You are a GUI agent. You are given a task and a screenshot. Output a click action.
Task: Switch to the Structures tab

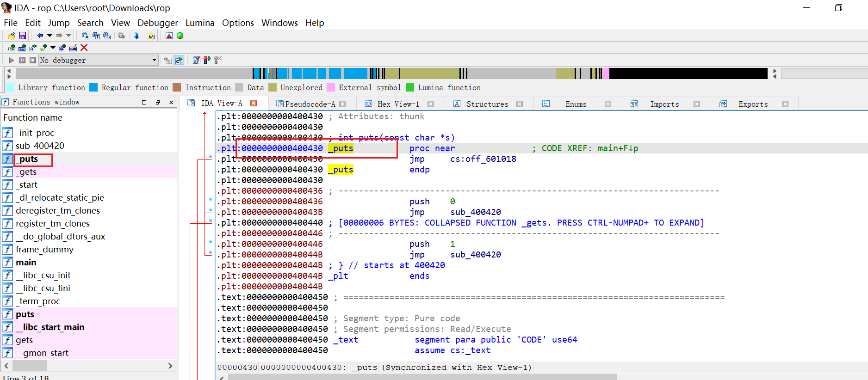487,104
